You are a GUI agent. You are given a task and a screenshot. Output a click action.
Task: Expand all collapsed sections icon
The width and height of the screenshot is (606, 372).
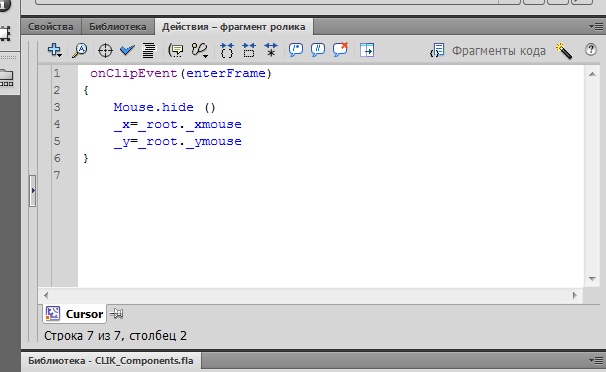point(271,50)
